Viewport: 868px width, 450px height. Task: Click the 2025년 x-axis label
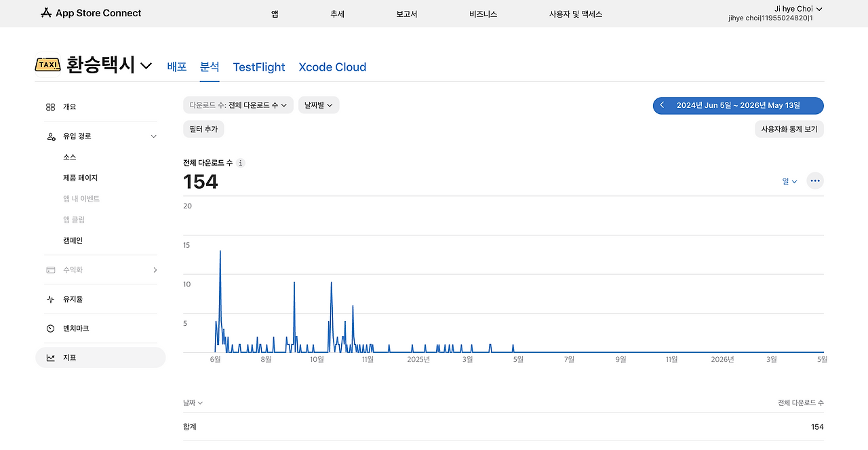(418, 360)
